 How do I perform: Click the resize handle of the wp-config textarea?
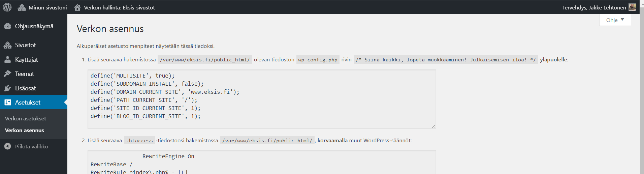coord(433,126)
